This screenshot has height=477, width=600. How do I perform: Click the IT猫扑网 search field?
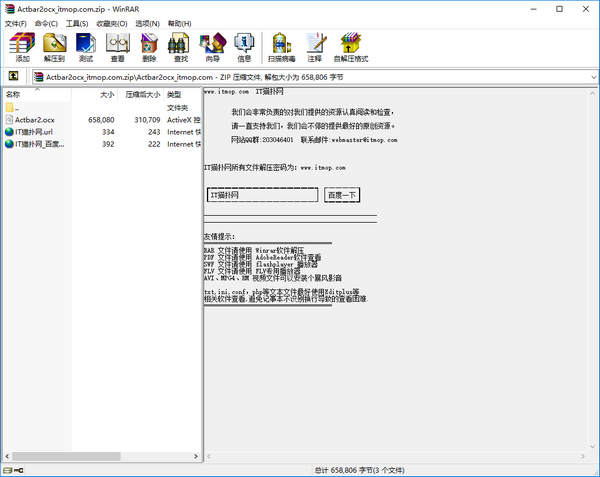(x=262, y=195)
